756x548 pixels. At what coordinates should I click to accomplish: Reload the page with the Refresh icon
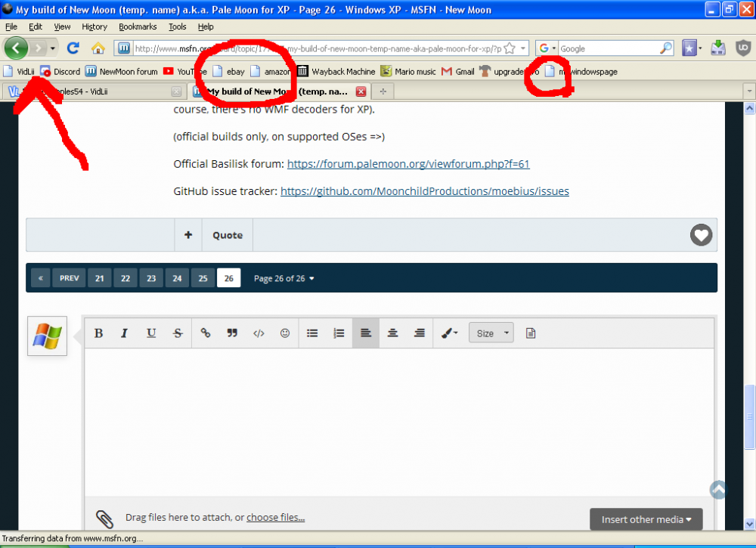pos(73,48)
